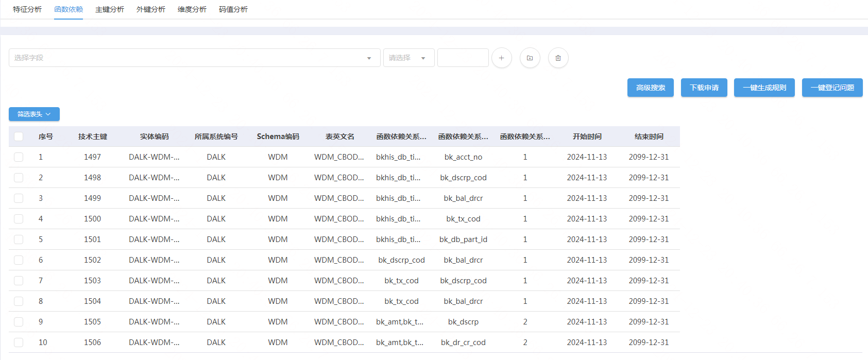Click the bk_bal_drcr cell in row 3
This screenshot has width=868, height=360.
click(x=464, y=198)
